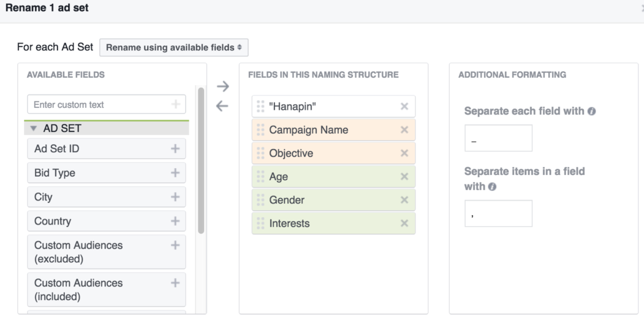Click the 'Enter custom text' input field
The height and width of the screenshot is (319, 644).
[107, 104]
